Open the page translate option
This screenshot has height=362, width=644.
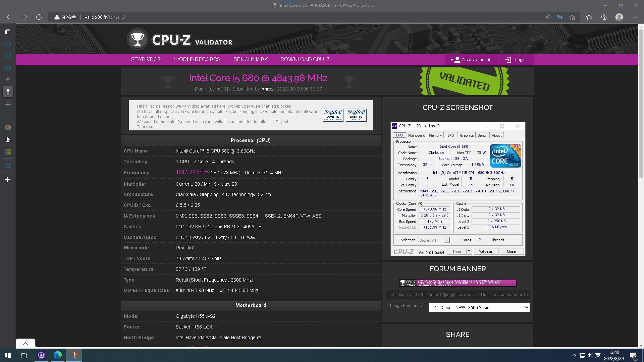pyautogui.click(x=560, y=17)
